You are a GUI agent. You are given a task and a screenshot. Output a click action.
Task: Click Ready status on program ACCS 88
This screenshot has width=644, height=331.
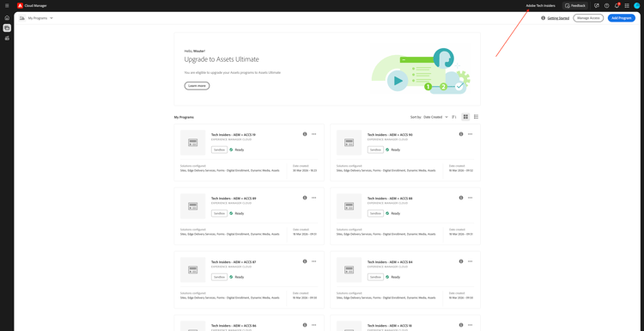tap(392, 213)
